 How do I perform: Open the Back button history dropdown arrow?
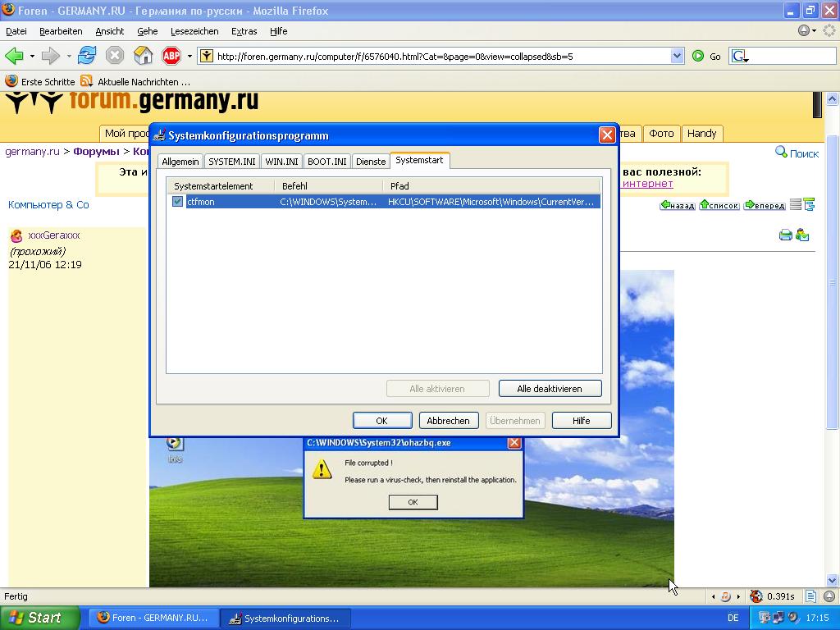(32, 56)
